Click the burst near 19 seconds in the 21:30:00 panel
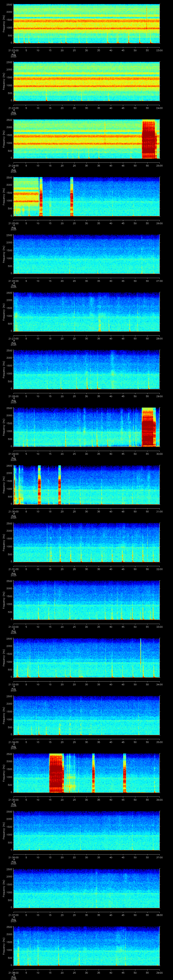Viewport: 173px width, 980px height. tap(60, 485)
